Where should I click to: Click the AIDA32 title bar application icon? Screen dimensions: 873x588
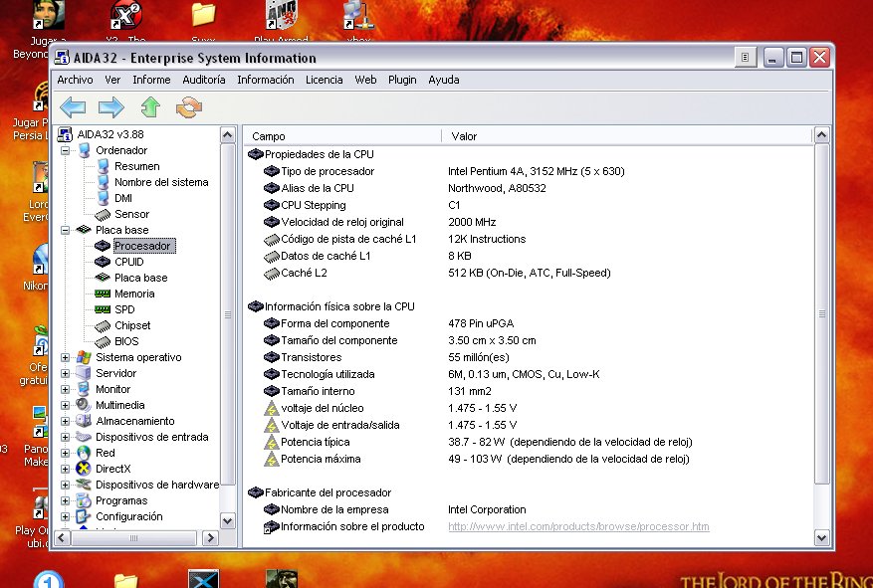[62, 58]
